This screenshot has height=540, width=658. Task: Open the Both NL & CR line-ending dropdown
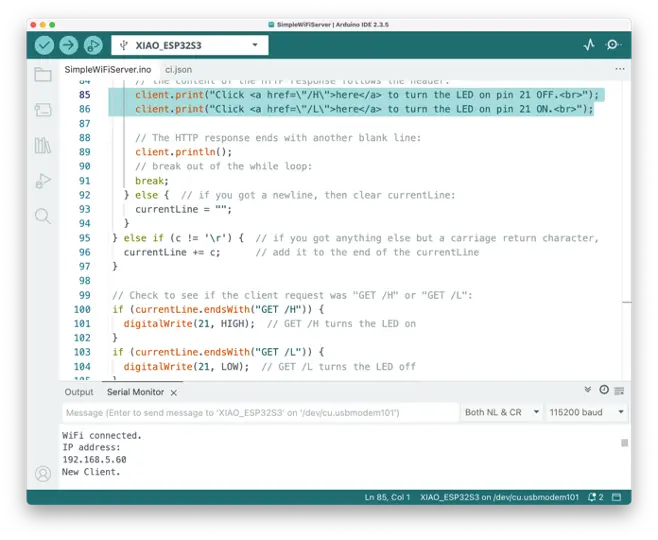tap(502, 412)
